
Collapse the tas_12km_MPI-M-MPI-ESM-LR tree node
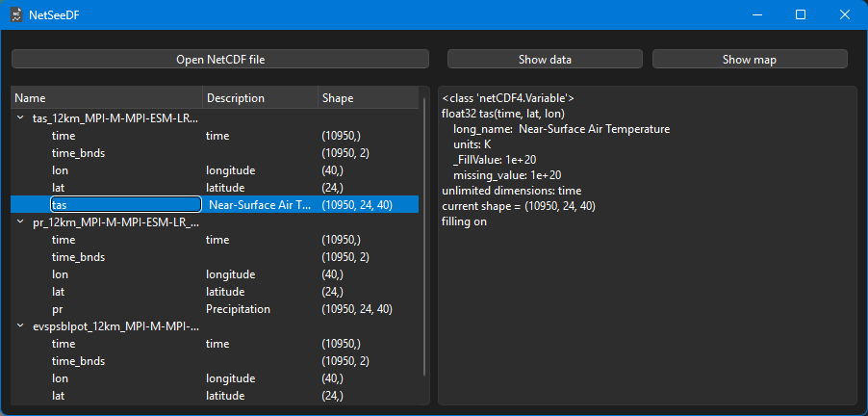point(21,118)
